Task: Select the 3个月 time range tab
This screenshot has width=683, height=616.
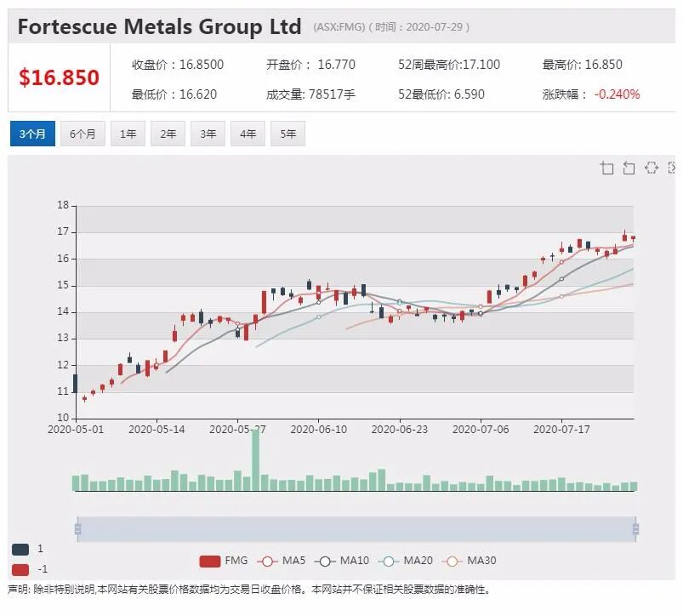Action: pyautogui.click(x=32, y=134)
